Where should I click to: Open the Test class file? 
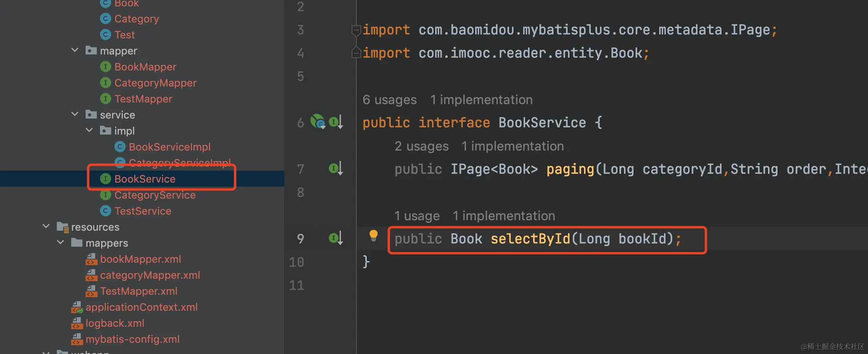[124, 35]
